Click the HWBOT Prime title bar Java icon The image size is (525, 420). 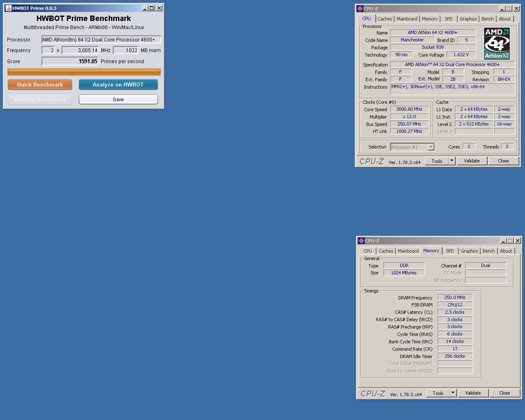(x=8, y=8)
